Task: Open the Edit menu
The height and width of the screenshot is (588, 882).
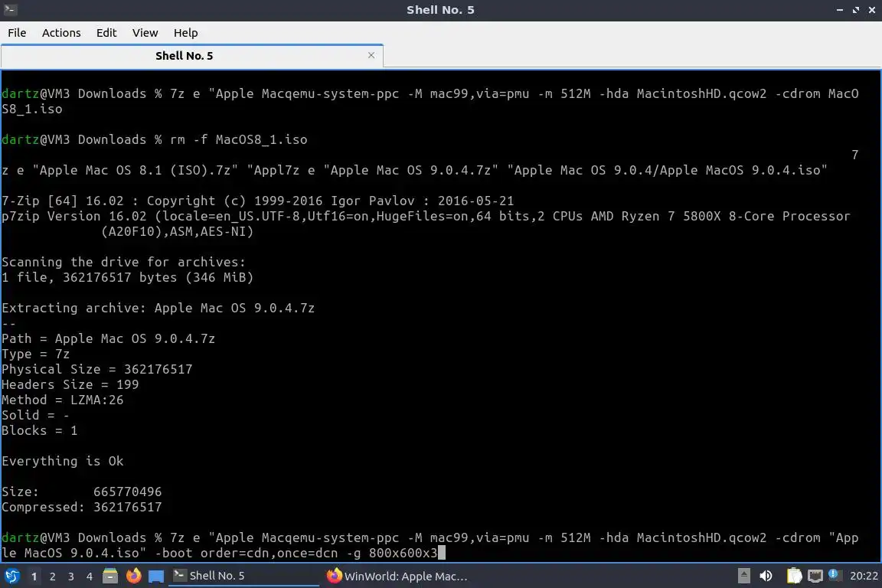Action: click(x=106, y=33)
